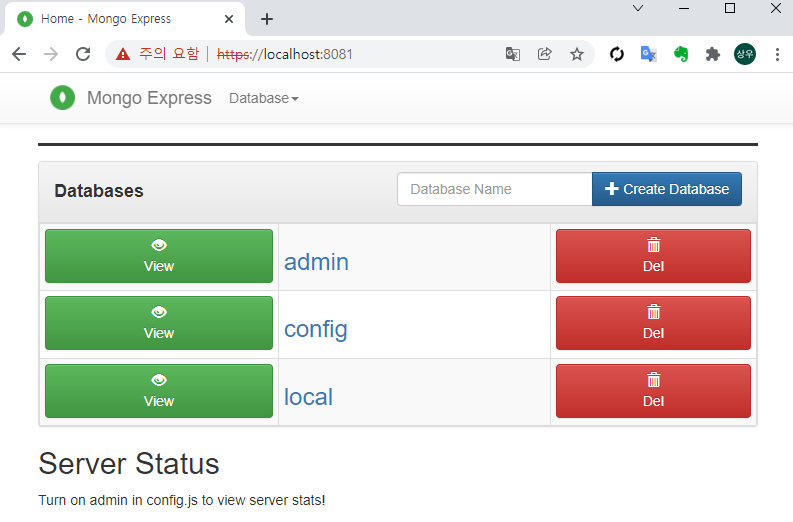Delete the admin database

[x=653, y=256]
